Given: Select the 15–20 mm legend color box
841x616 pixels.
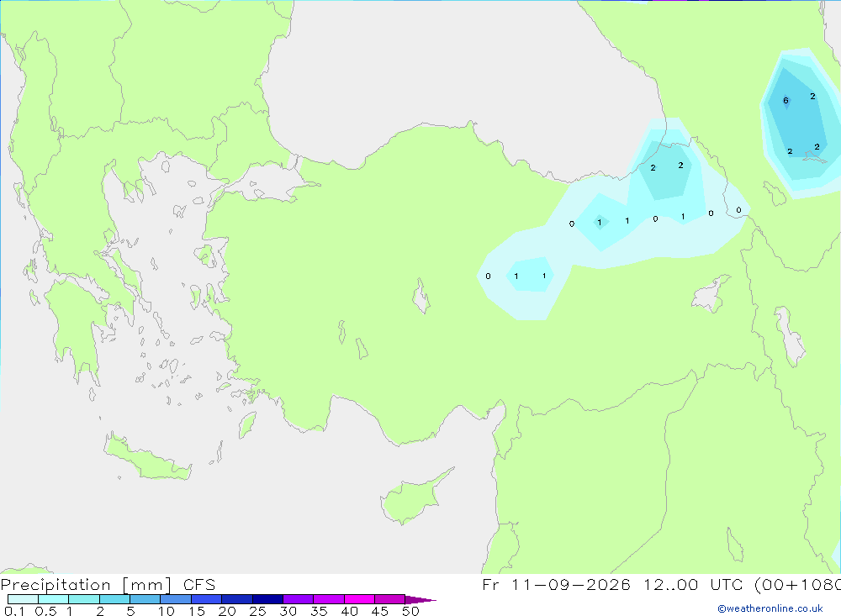Looking at the screenshot, I should [x=207, y=599].
